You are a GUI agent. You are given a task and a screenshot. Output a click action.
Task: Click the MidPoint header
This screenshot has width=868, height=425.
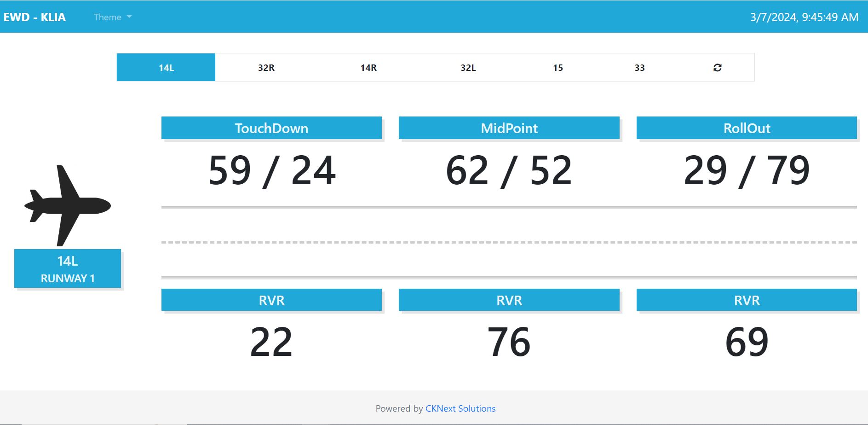[x=509, y=128]
